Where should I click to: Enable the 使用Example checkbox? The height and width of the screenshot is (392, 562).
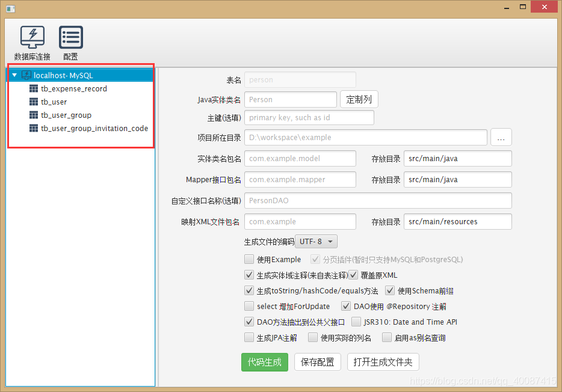250,259
